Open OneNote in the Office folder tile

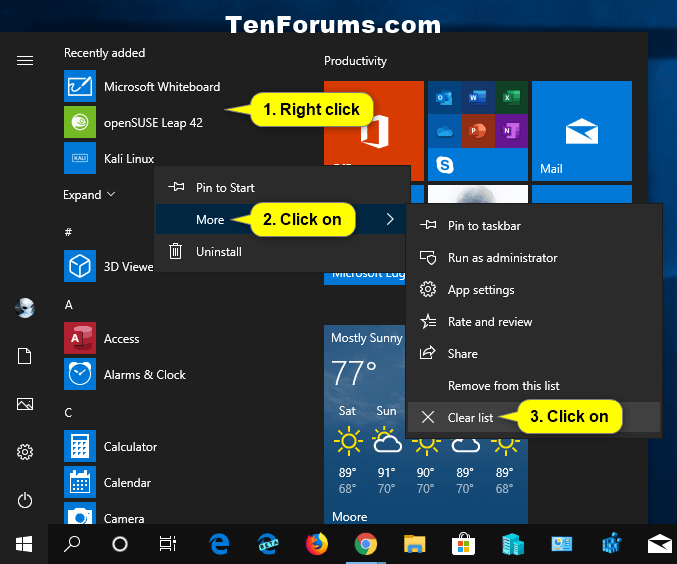point(511,131)
